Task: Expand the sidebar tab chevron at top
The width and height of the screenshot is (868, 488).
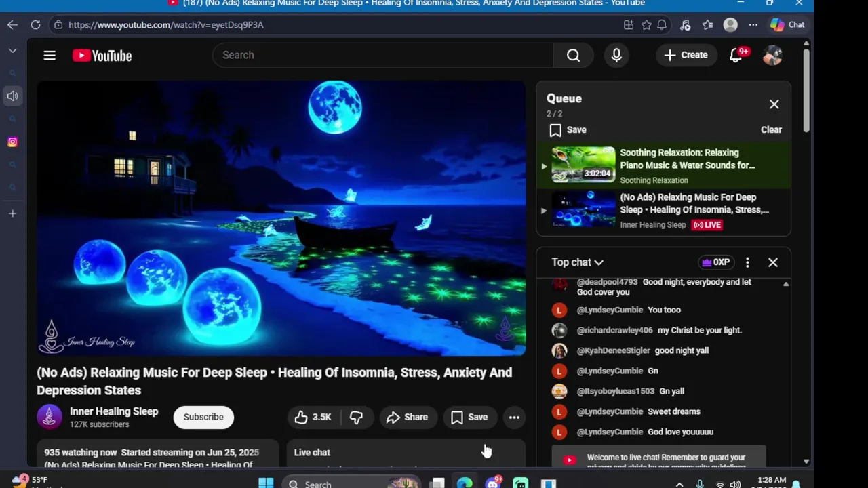Action: click(x=12, y=51)
